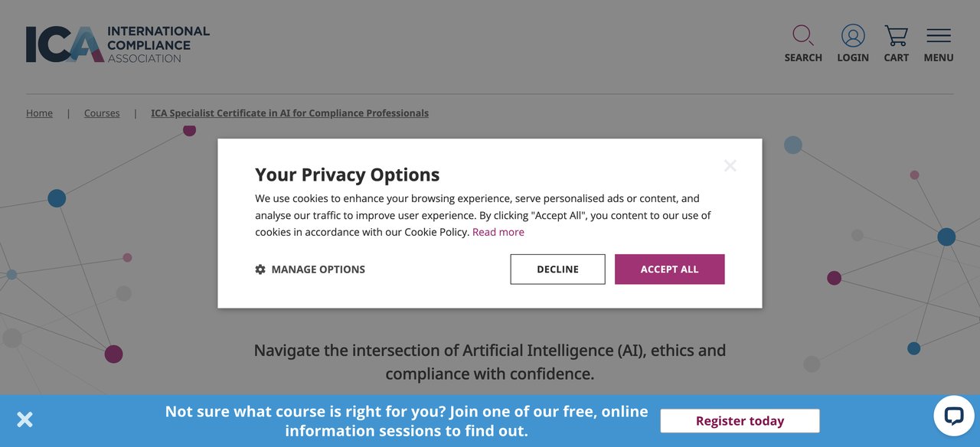Accept all cookies
The width and height of the screenshot is (980, 447).
click(x=669, y=269)
